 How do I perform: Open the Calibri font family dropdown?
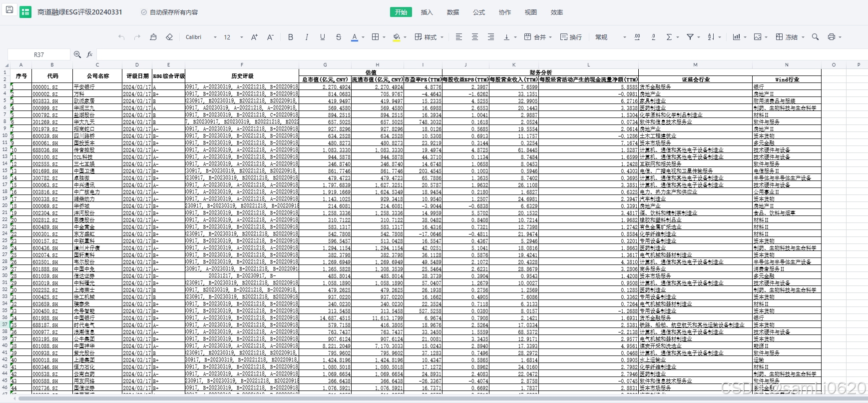[x=201, y=37]
